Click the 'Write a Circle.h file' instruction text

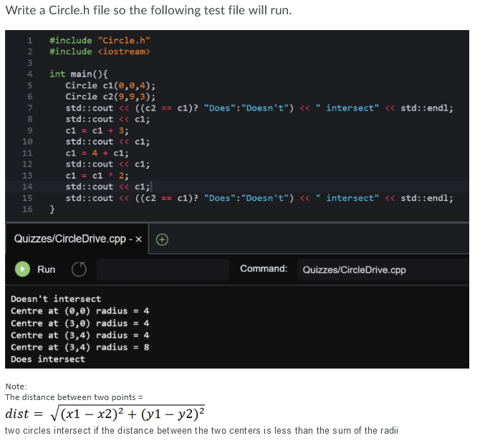tap(148, 11)
